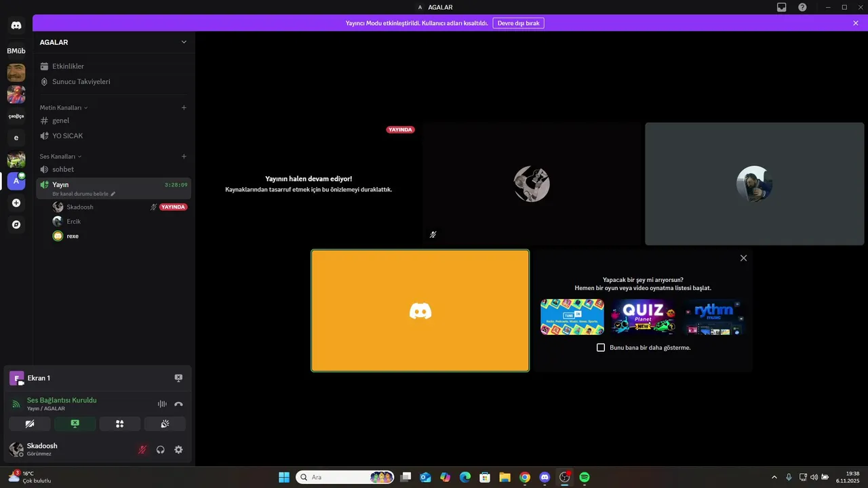Click the taskbar Ara search box
The height and width of the screenshot is (488, 868).
point(345,477)
